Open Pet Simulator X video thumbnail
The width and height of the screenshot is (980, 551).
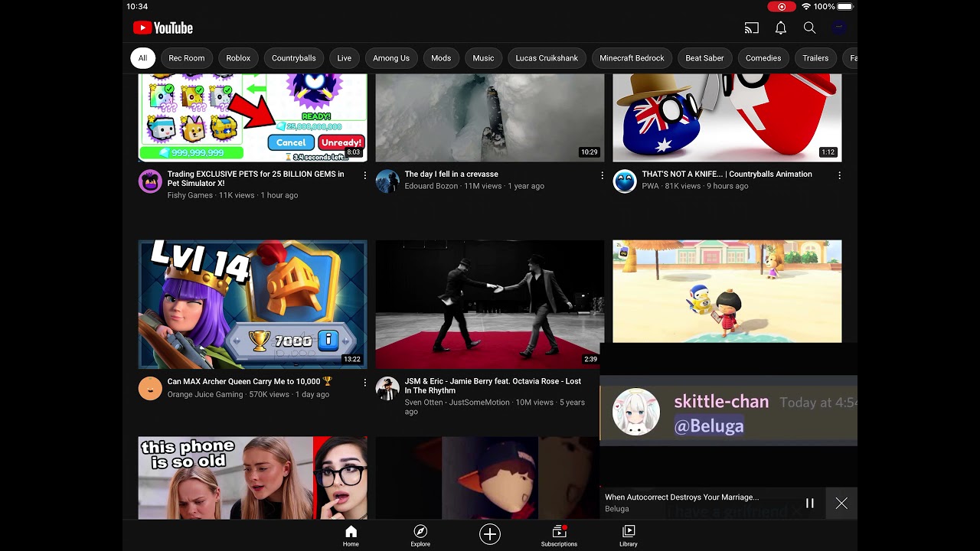253,118
